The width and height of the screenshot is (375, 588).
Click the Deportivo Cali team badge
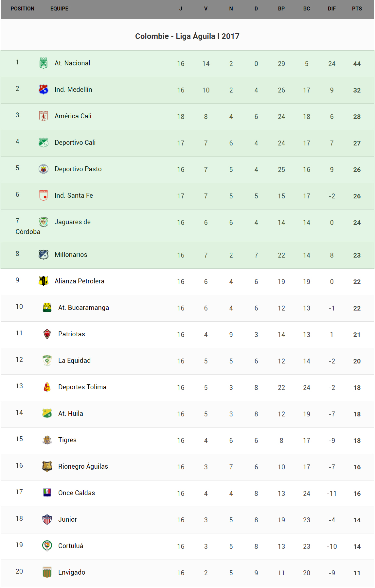[x=44, y=143]
